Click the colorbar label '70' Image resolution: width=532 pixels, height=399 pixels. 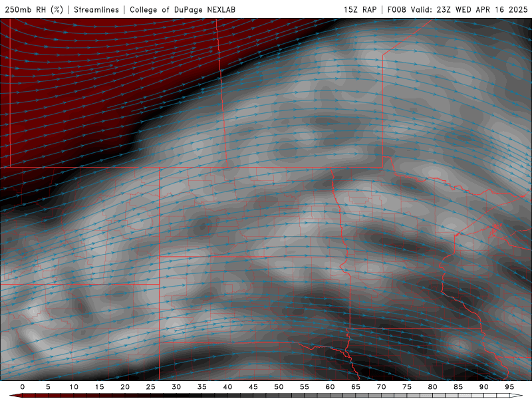(381, 387)
